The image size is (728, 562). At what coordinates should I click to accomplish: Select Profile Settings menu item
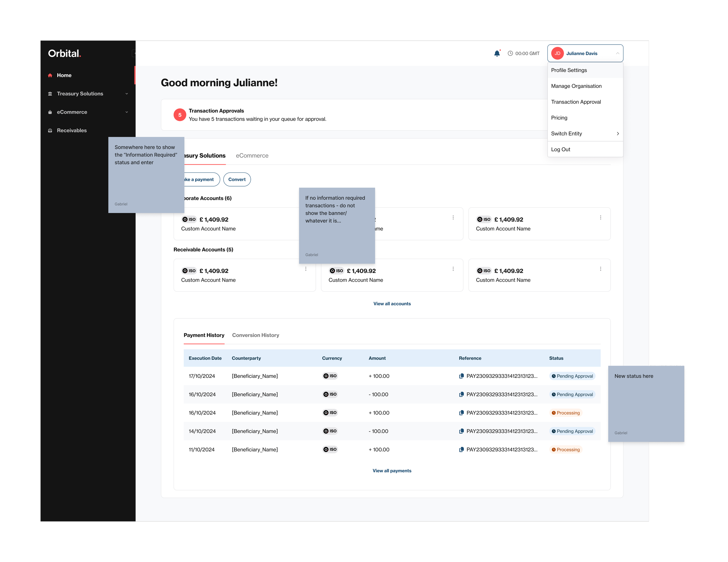pos(569,71)
